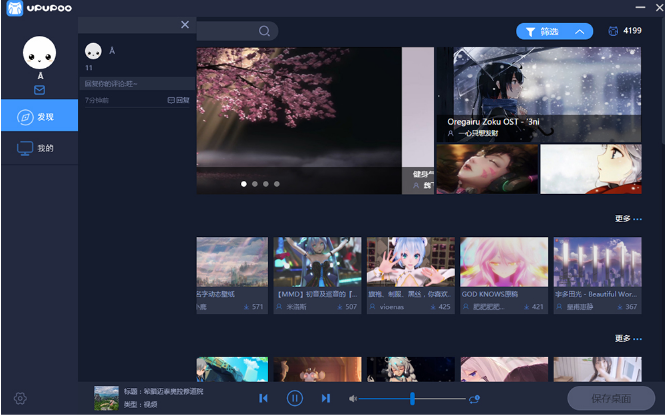The image size is (665, 415).
Task: Open the 【MMD】 wallpaper thumbnail
Action: coord(318,262)
